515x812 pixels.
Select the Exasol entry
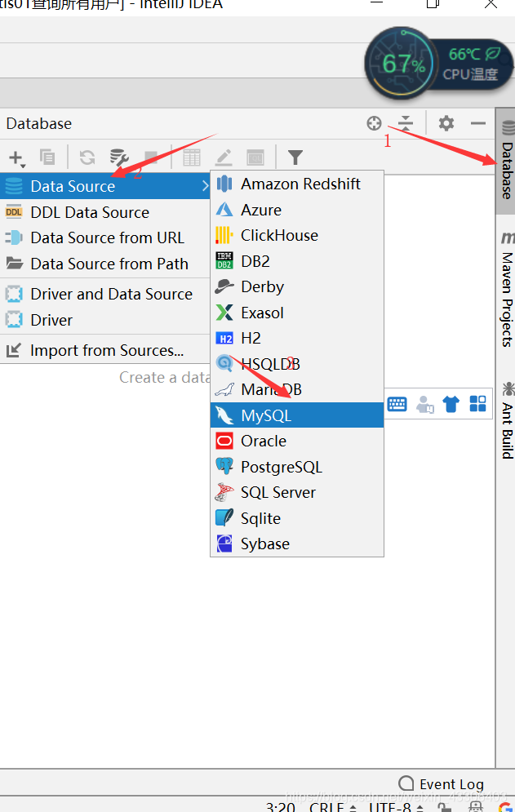pyautogui.click(x=297, y=313)
